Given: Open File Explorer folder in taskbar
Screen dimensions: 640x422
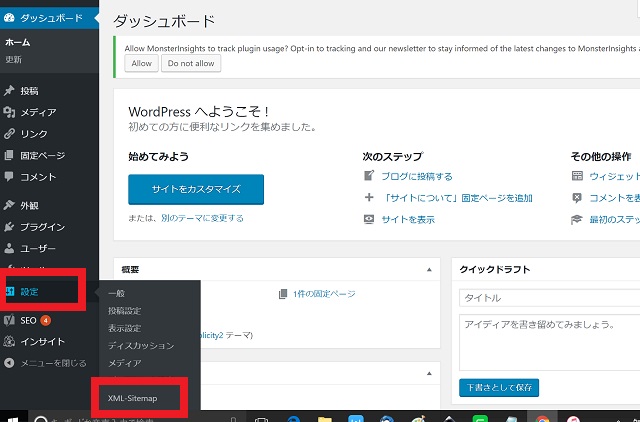Looking at the screenshot, I should pos(325,419).
